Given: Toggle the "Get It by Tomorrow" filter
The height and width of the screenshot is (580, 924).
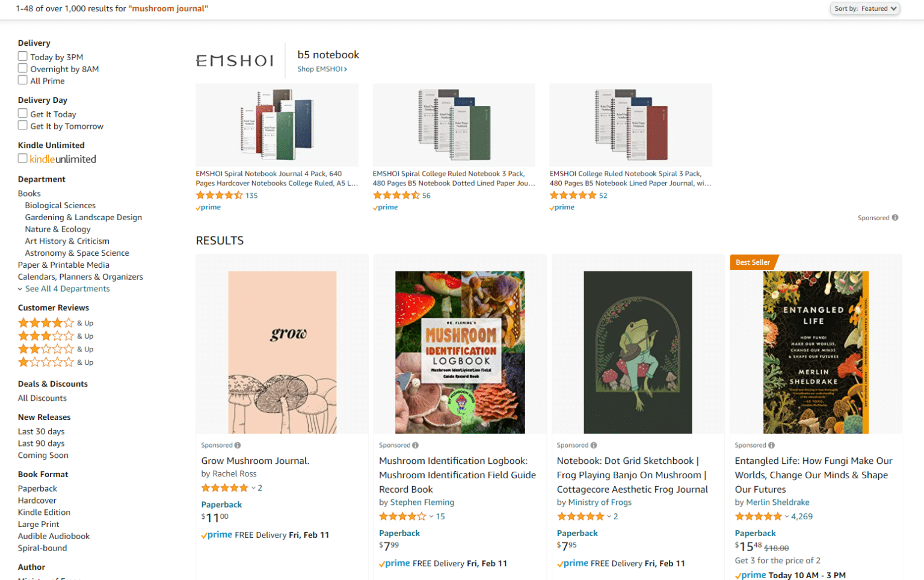Looking at the screenshot, I should click(23, 125).
